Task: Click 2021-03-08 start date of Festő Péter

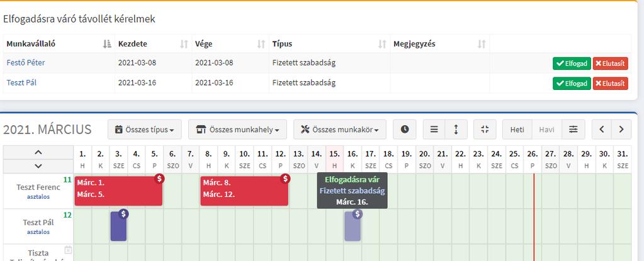Action: point(137,63)
